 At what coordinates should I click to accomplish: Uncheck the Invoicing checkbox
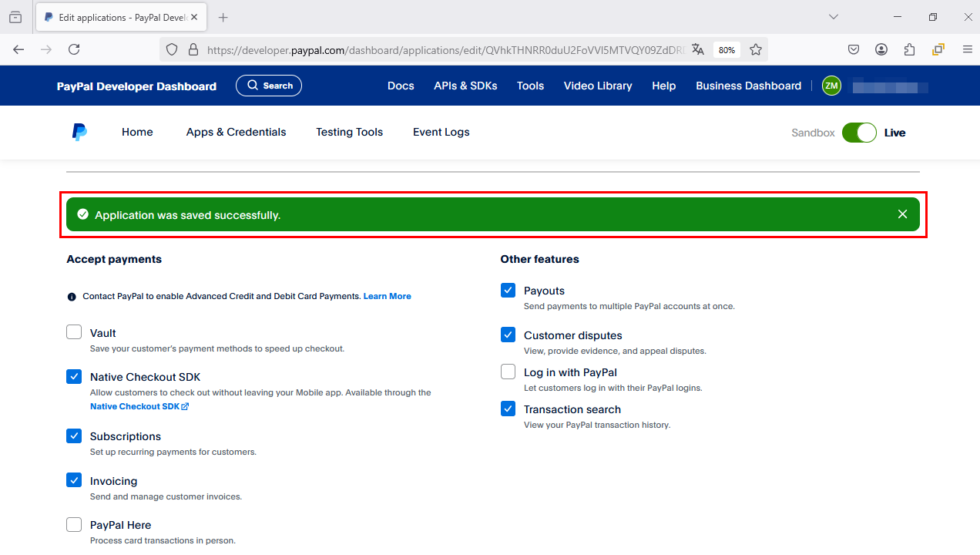tap(74, 480)
